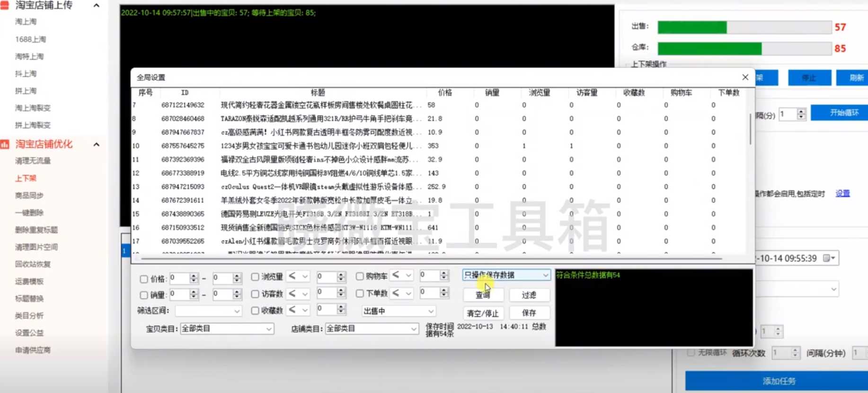The width and height of the screenshot is (868, 393).
Task: Open the 店铺类目 全部类目 dropdown
Action: coord(372,329)
